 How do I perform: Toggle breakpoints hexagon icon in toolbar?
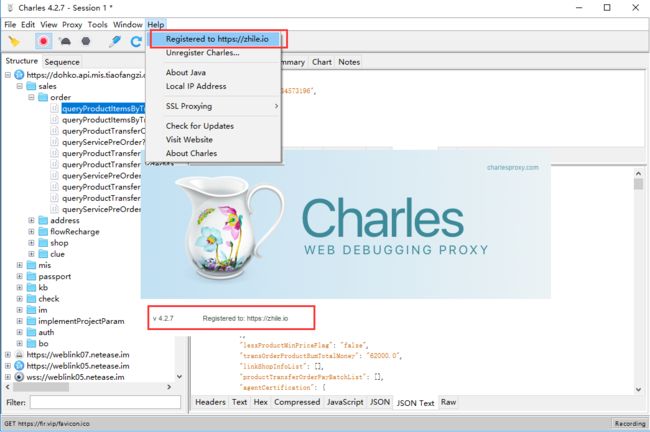pos(86,41)
